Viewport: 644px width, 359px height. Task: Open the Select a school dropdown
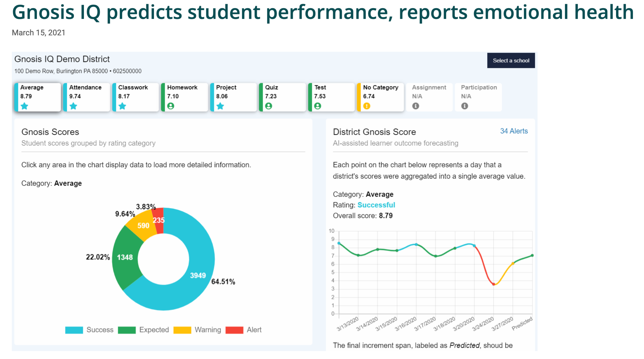511,60
